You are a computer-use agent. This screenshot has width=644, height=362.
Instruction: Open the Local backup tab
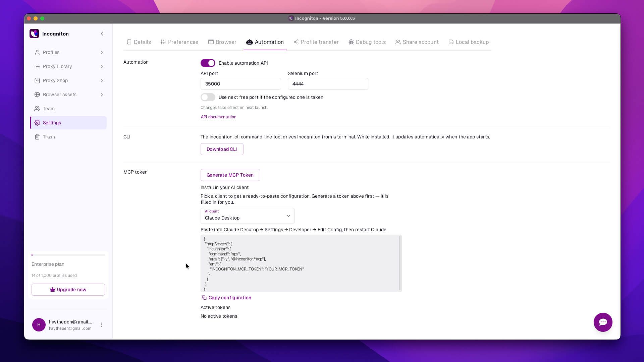coord(469,42)
